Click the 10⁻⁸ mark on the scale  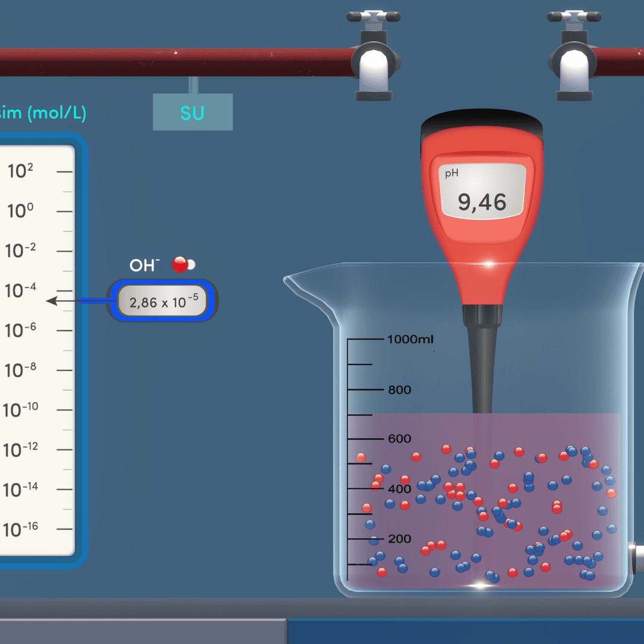click(x=21, y=370)
